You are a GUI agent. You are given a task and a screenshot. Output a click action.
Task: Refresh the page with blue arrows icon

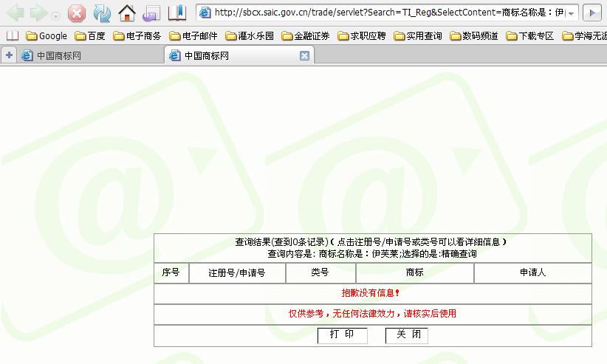click(102, 13)
